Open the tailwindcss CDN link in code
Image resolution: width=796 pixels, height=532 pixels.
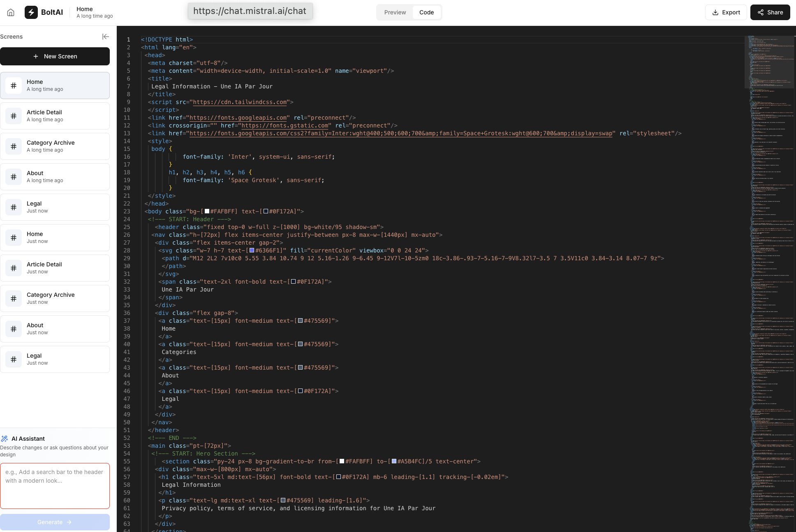point(240,102)
